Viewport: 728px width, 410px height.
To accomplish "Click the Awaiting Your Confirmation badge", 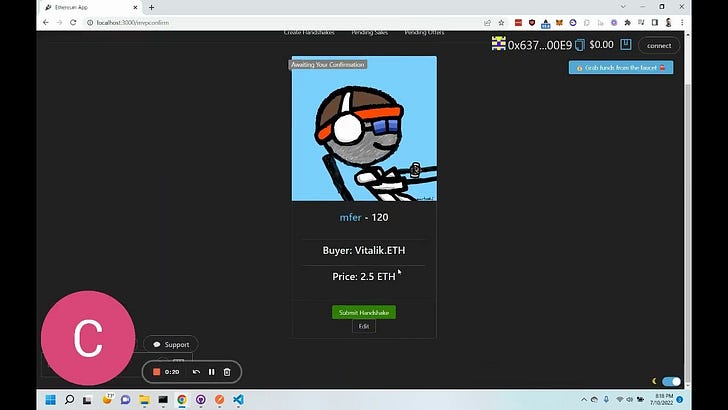I will (x=328, y=65).
